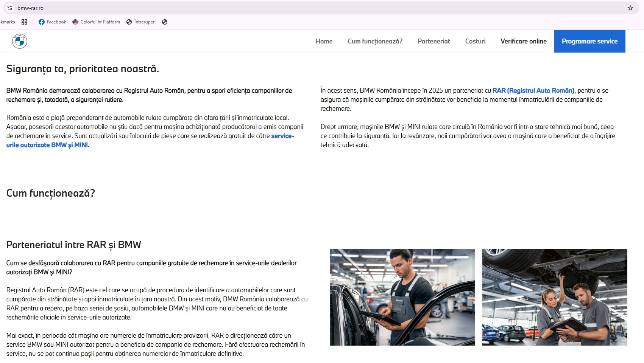Open the Verificare online page
This screenshot has width=644, height=363.
point(523,41)
